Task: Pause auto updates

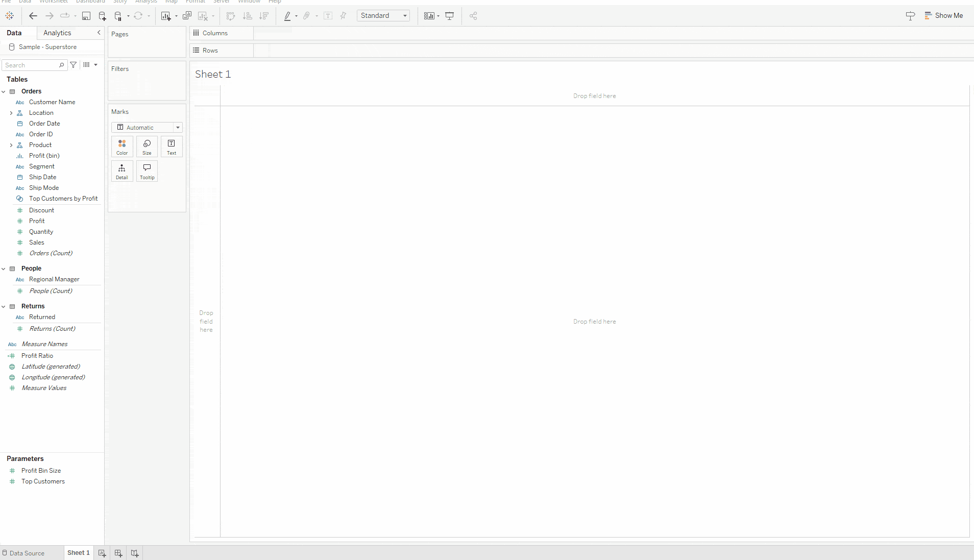Action: point(118,16)
